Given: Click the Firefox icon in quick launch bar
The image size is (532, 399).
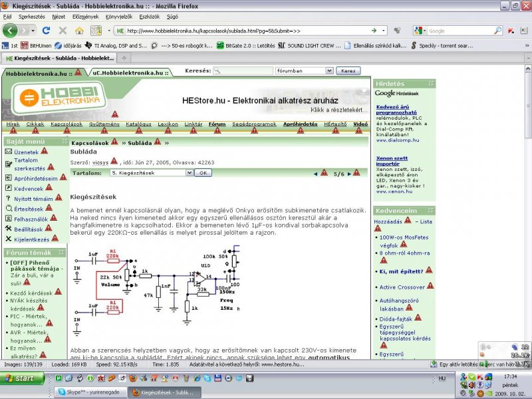Looking at the screenshot, I should point(132,378).
